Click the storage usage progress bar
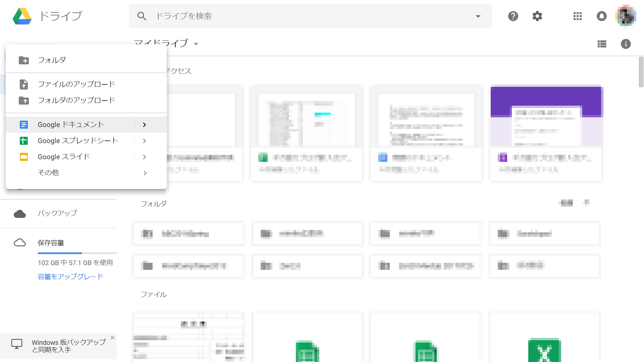This screenshot has height=362, width=644. coord(77,253)
